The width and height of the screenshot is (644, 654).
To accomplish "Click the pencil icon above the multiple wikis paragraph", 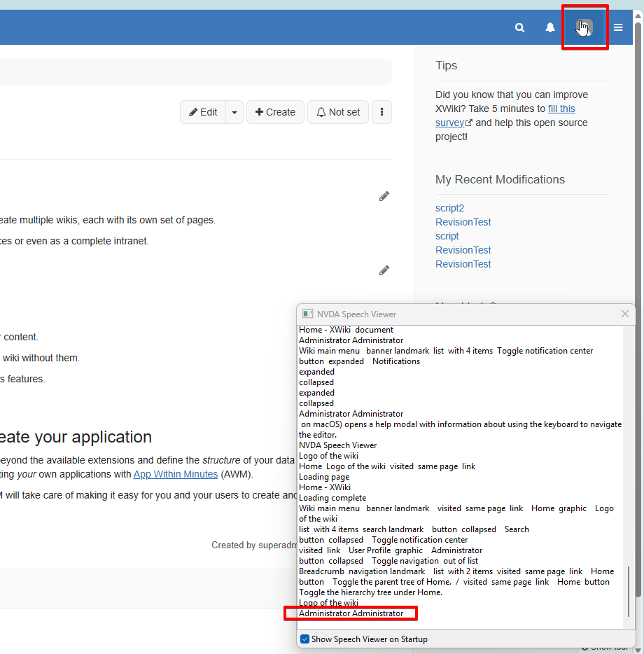I will pyautogui.click(x=384, y=197).
